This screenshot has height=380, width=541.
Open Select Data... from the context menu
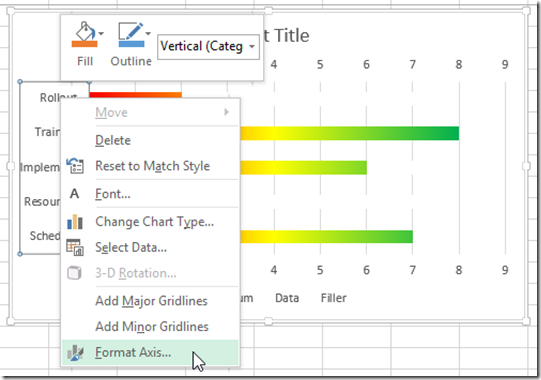pyautogui.click(x=131, y=247)
